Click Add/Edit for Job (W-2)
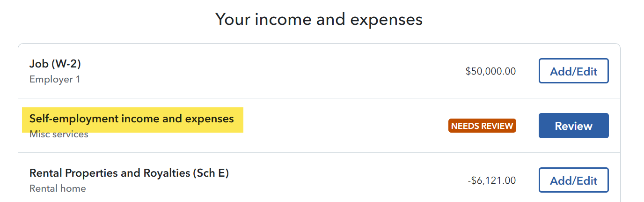644x202 pixels. (573, 71)
